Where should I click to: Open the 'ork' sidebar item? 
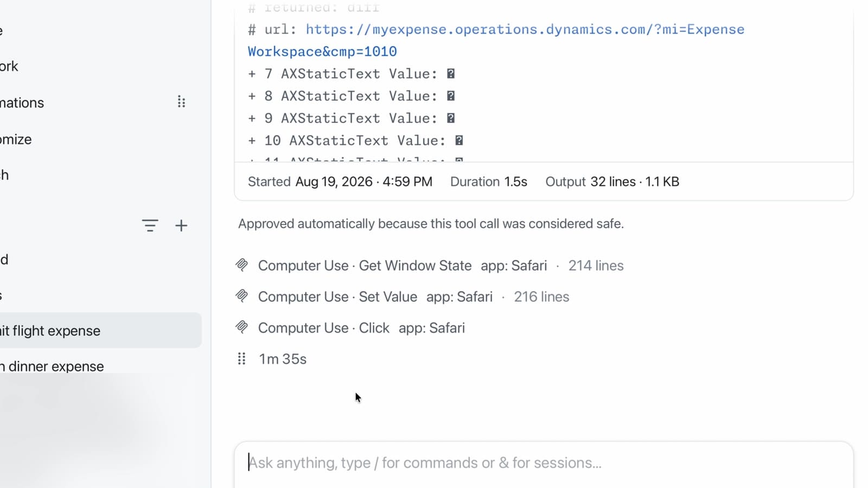[x=9, y=66]
